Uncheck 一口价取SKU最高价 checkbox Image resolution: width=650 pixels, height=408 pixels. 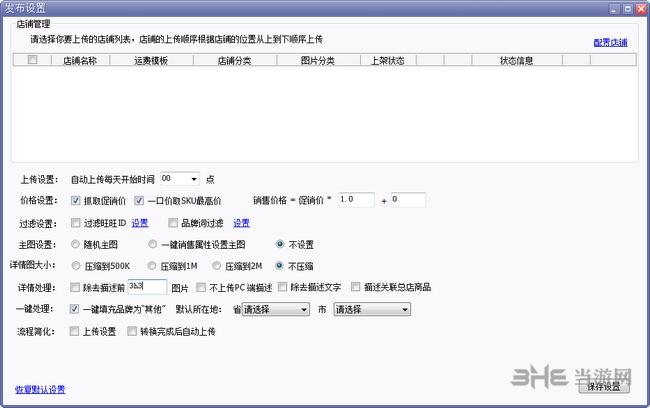coord(139,201)
